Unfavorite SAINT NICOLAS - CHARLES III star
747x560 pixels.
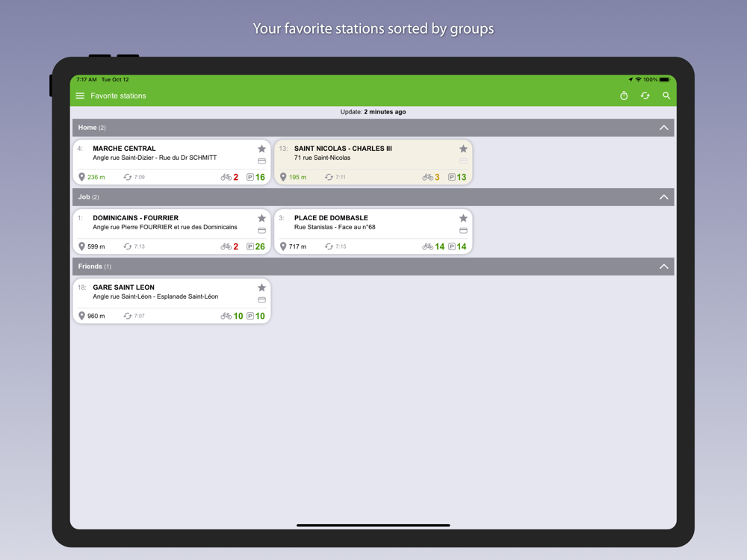463,149
